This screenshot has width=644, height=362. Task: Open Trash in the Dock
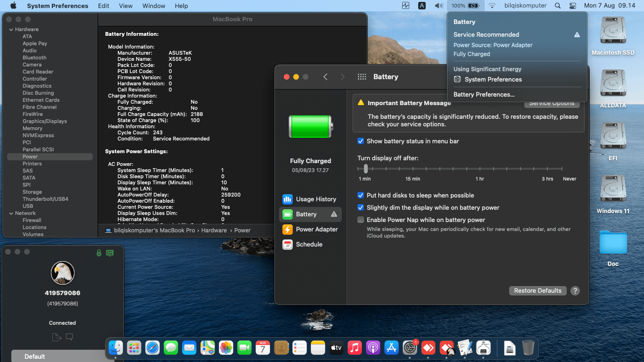(528, 348)
